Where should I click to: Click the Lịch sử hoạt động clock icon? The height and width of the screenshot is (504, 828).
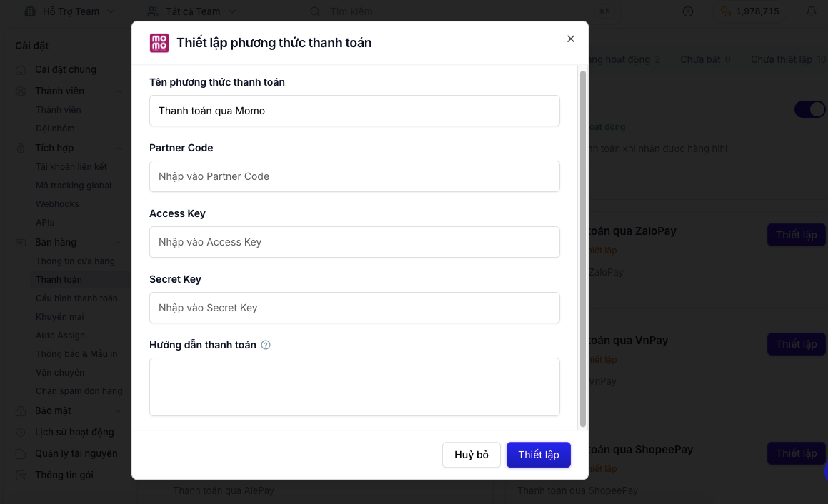(x=21, y=433)
